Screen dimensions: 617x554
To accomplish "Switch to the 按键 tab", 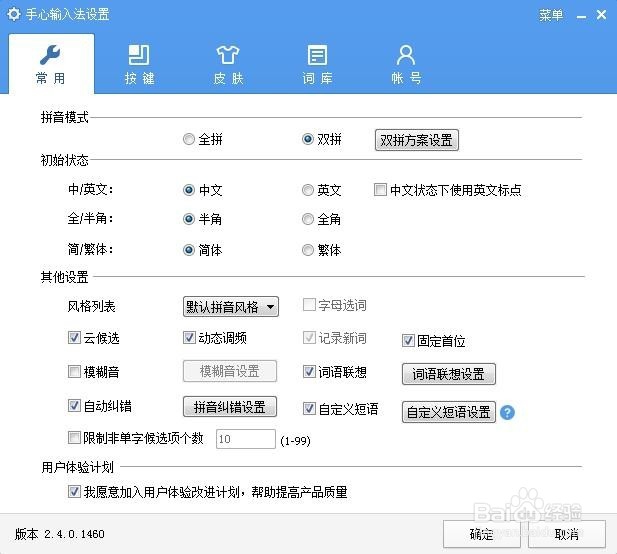I will click(139, 64).
